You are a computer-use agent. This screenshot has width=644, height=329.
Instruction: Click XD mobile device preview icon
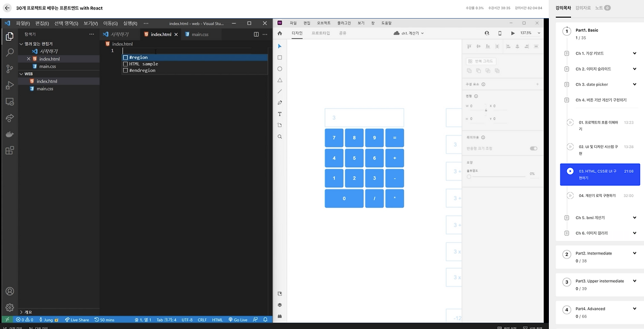pyautogui.click(x=500, y=33)
